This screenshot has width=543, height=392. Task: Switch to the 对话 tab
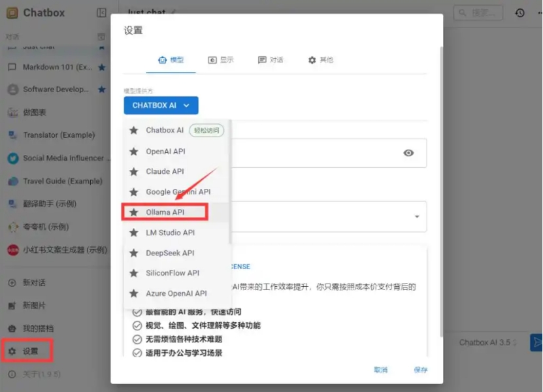271,60
